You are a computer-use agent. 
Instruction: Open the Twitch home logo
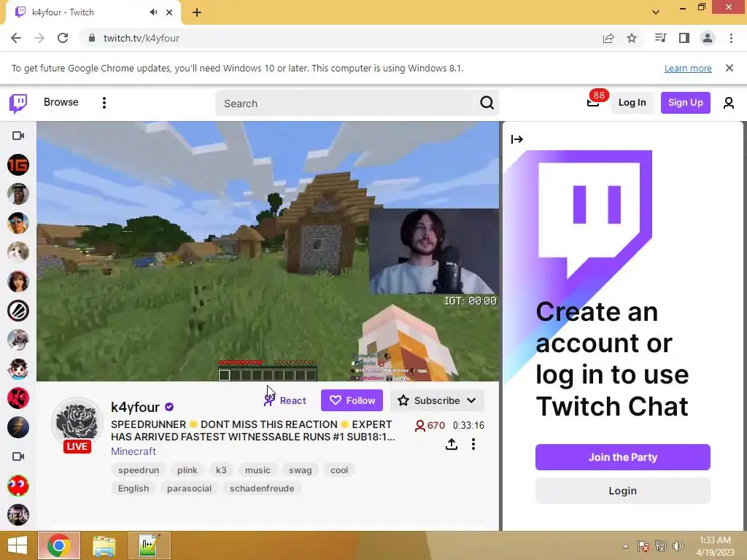tap(18, 103)
